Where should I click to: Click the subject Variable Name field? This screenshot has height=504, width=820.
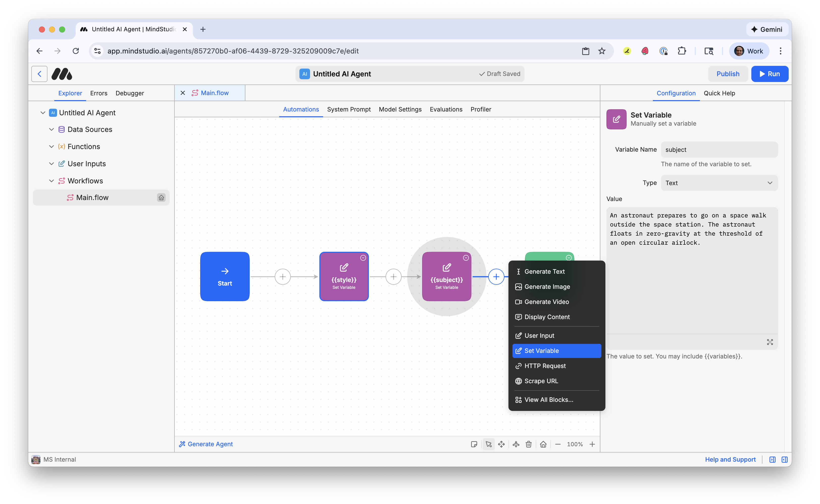[719, 149]
